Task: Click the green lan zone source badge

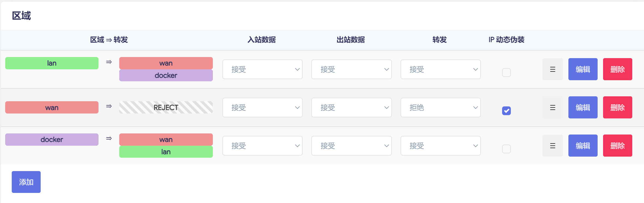Action: coord(52,63)
